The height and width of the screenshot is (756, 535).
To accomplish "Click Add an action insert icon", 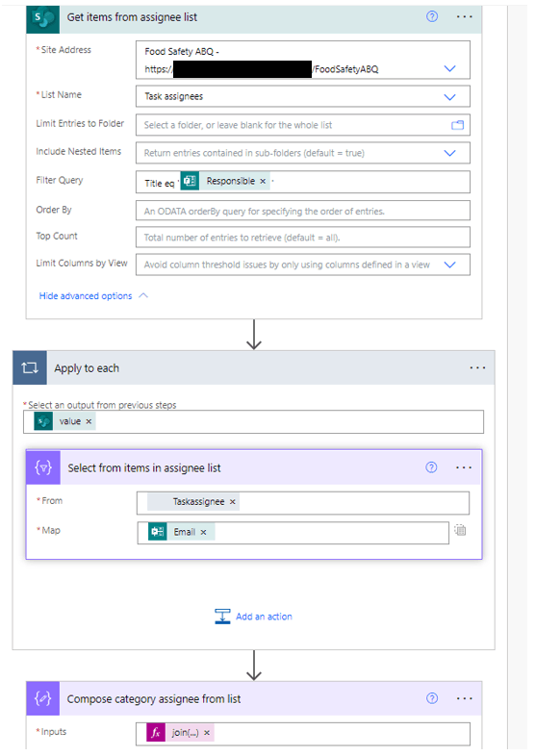I will point(222,617).
